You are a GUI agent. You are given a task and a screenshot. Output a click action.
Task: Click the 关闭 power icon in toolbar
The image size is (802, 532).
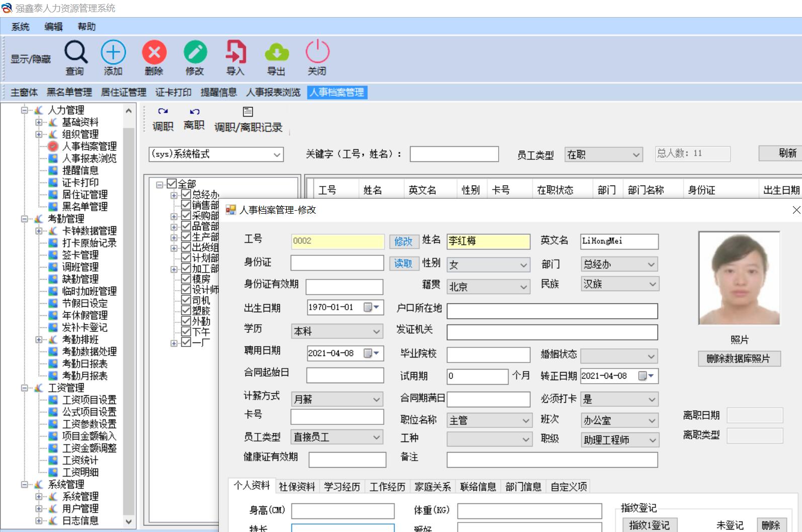point(317,52)
